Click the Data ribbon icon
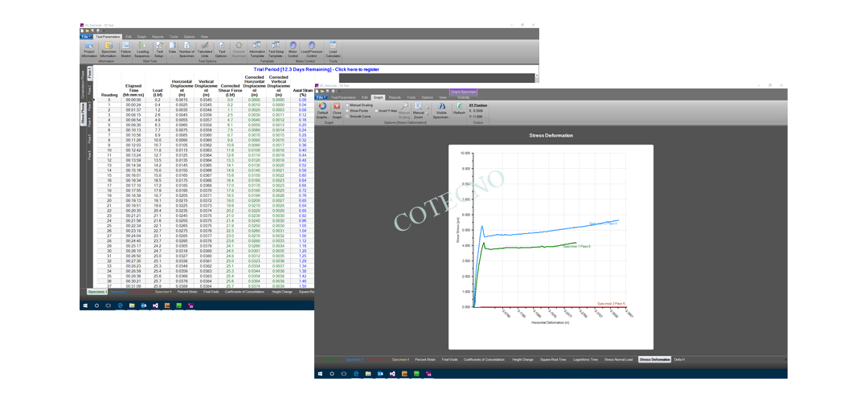The height and width of the screenshot is (402, 868). pos(173,49)
